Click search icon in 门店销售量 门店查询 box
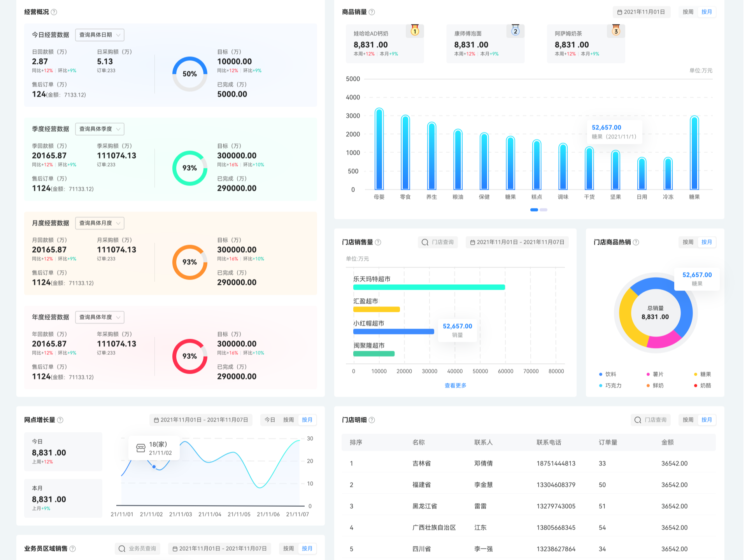Image resolution: width=747 pixels, height=560 pixels. tap(425, 242)
